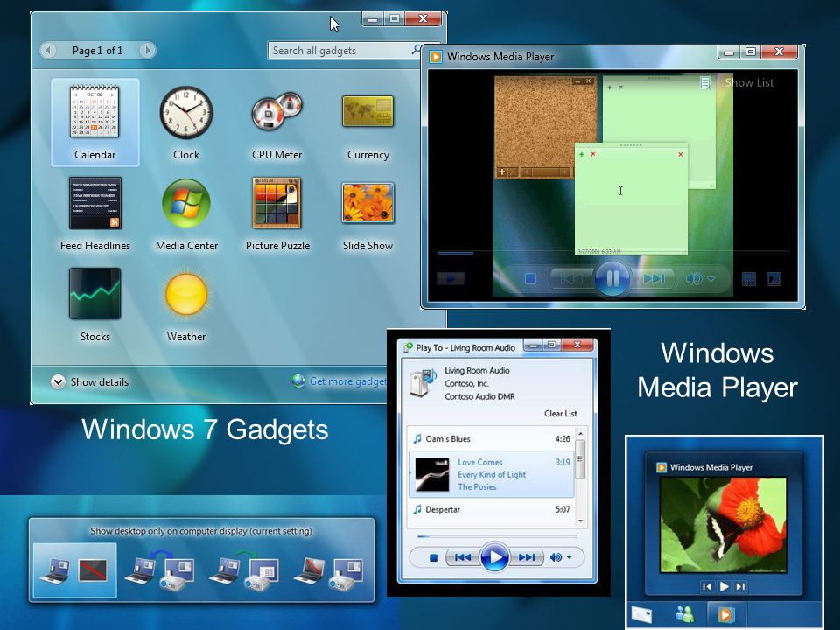This screenshot has width=840, height=630.
Task: Pause playback in Windows Media Player window
Action: pyautogui.click(x=612, y=278)
